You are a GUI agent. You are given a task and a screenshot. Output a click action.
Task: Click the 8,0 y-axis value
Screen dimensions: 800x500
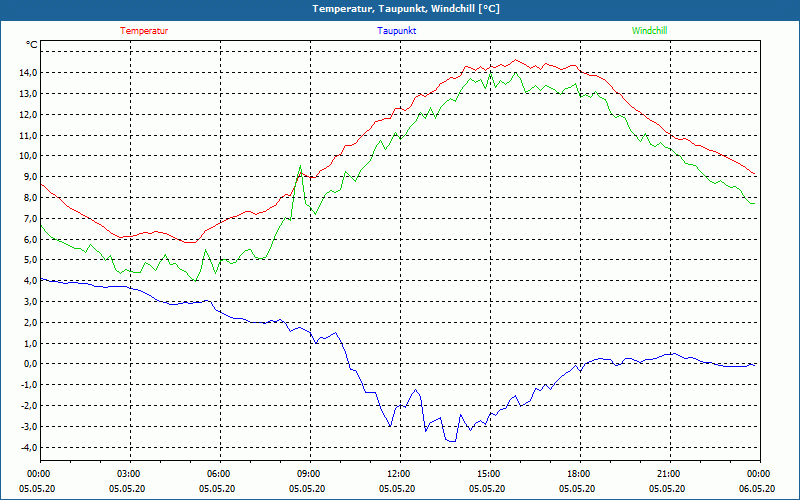point(31,197)
